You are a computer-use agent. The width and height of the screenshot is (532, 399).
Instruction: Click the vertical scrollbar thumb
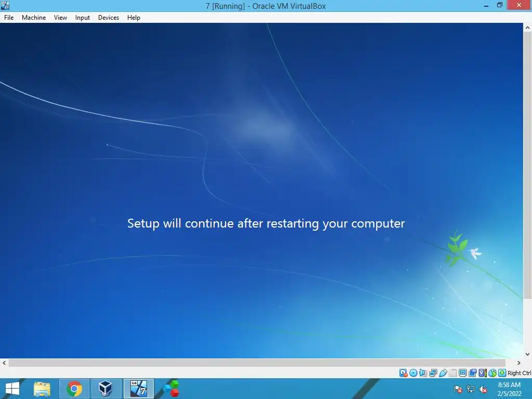(x=528, y=166)
